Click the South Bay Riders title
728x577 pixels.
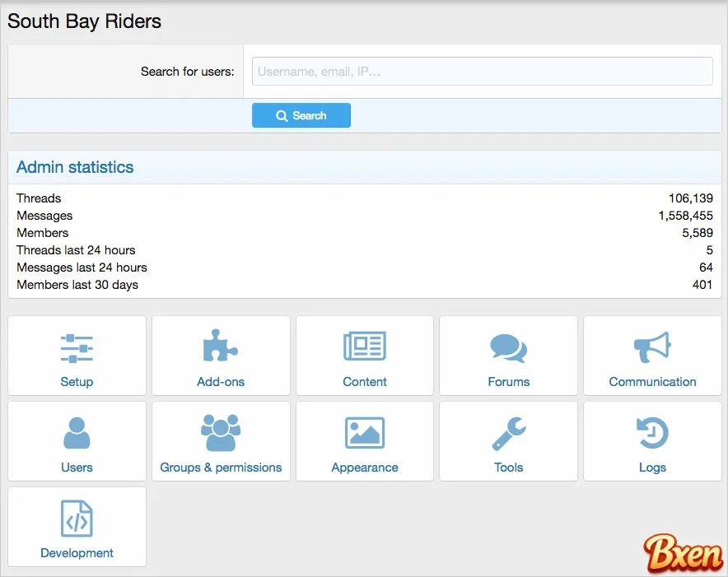click(x=84, y=21)
